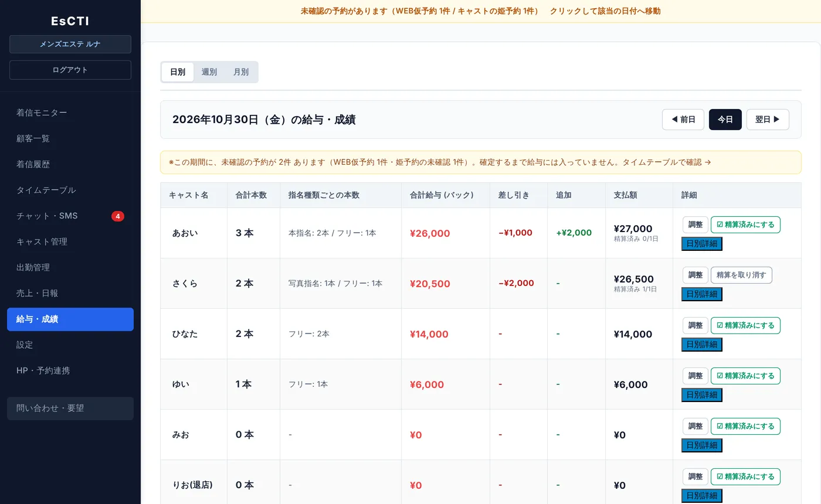
Task: Open 日別詳細 for あおい
Action: click(x=702, y=244)
